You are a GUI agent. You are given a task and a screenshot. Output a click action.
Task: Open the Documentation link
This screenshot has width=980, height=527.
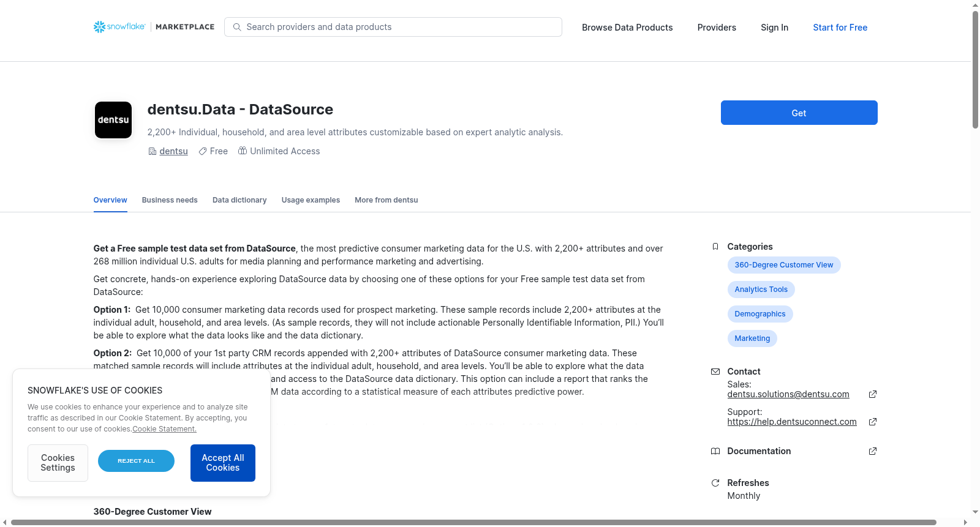coord(759,451)
